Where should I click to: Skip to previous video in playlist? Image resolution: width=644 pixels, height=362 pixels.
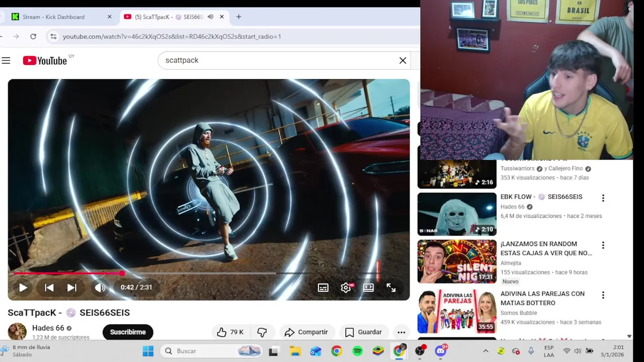pos(49,288)
